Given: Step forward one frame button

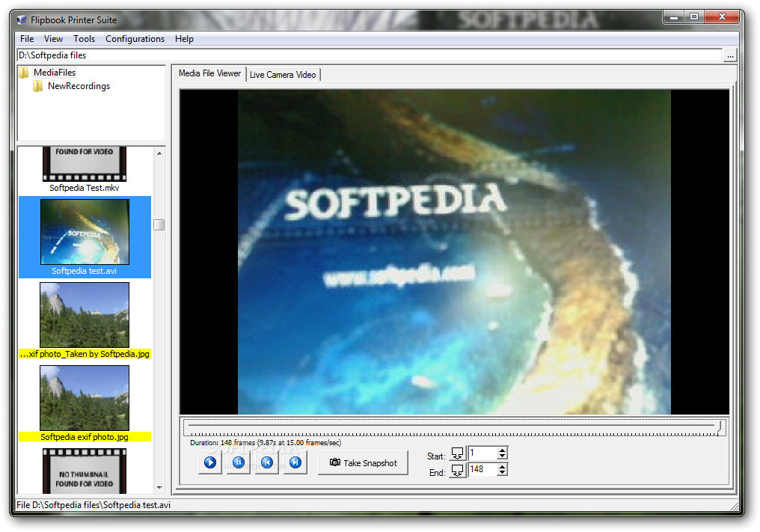Looking at the screenshot, I should click(295, 462).
